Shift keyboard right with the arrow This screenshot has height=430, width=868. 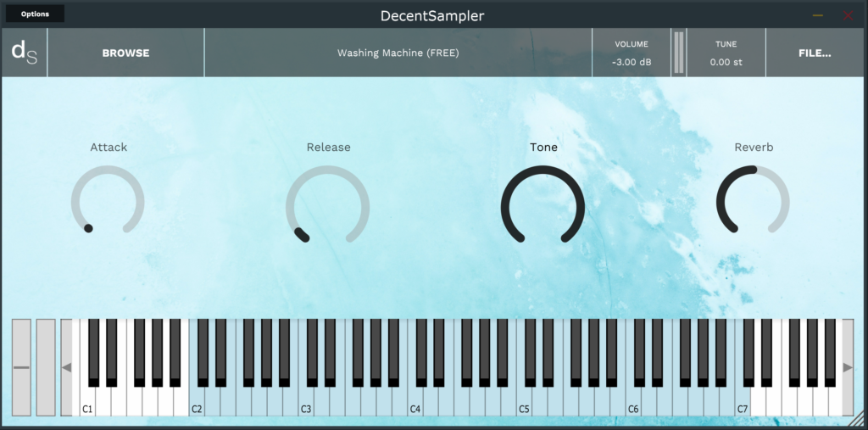point(848,367)
